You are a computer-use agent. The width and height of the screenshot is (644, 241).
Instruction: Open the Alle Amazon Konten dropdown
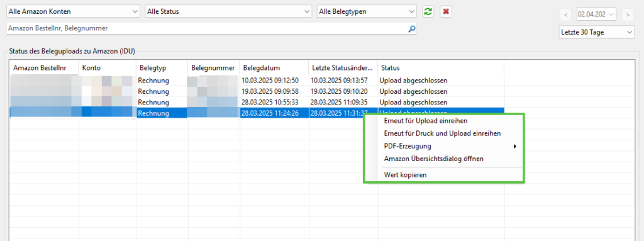pos(73,11)
